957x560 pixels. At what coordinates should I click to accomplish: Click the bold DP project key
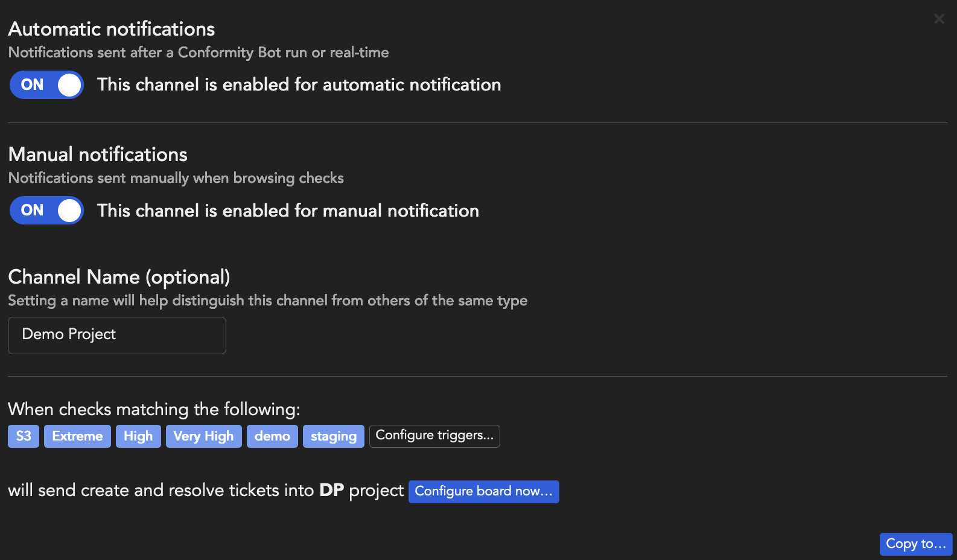331,491
